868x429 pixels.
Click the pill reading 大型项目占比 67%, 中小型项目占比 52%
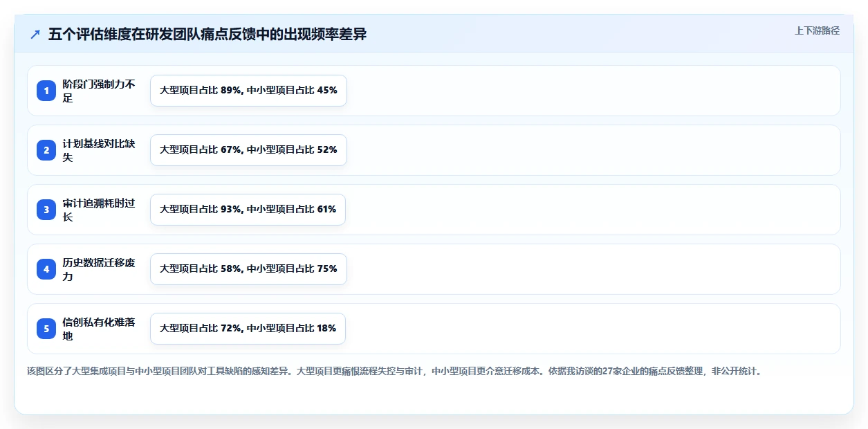[x=248, y=150]
